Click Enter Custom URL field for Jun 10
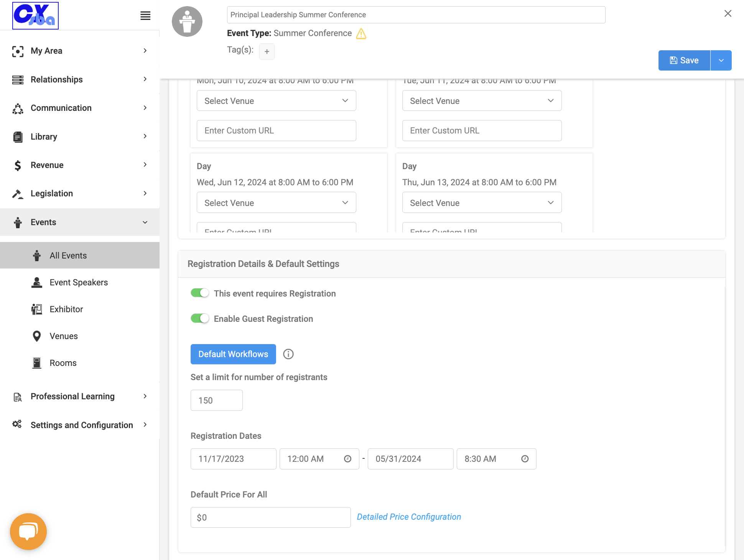Screen dimensions: 744x560 click(276, 130)
